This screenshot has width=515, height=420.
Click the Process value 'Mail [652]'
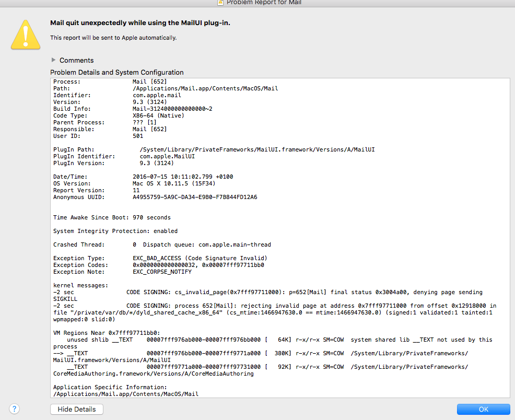149,81
